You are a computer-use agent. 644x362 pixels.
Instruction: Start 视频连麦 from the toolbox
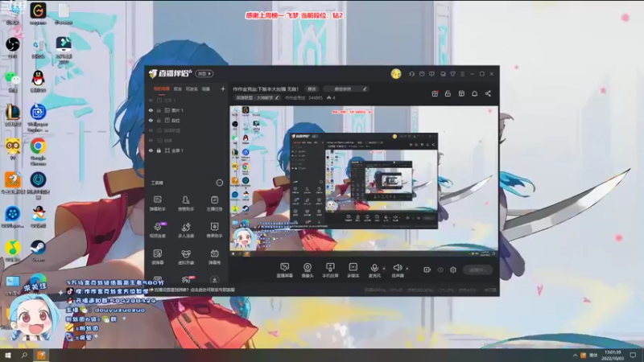coord(157,230)
